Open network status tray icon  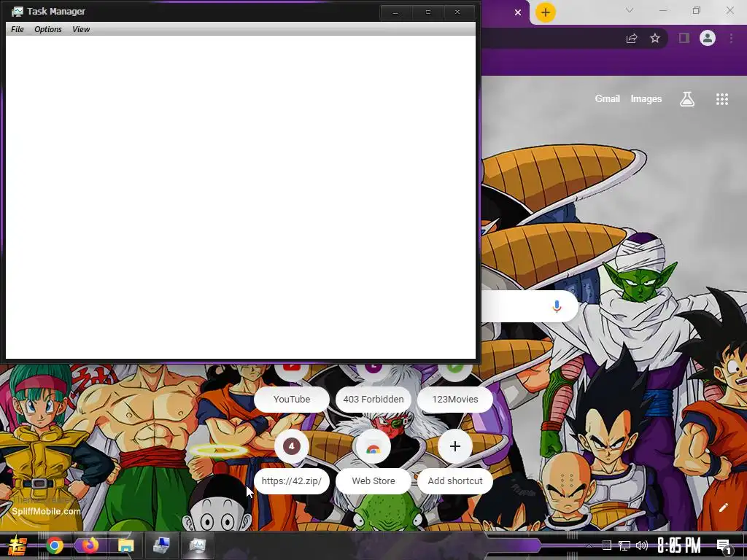point(624,545)
